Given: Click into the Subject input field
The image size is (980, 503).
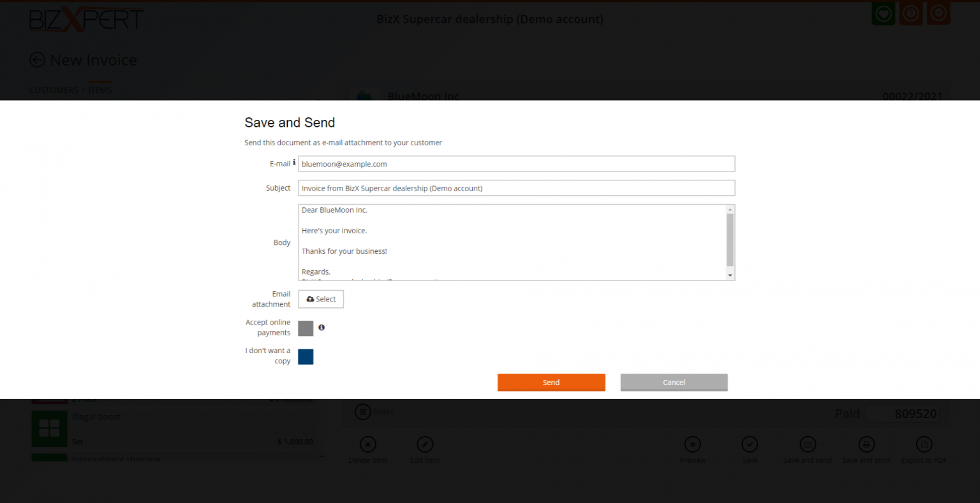Looking at the screenshot, I should [516, 188].
